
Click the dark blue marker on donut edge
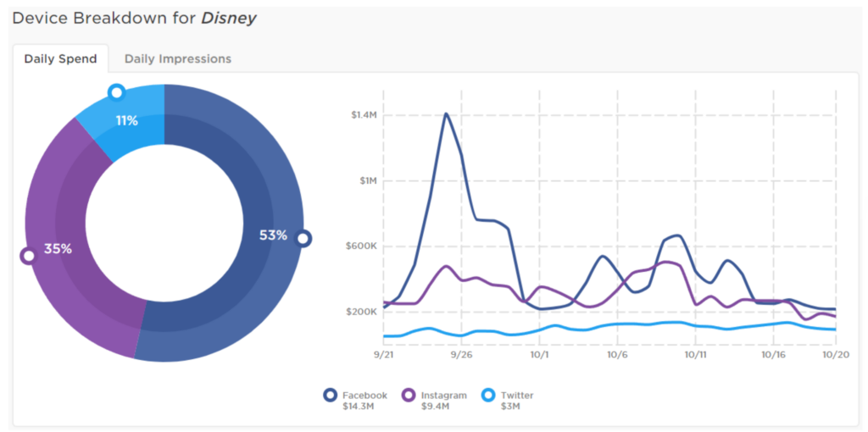(x=303, y=238)
